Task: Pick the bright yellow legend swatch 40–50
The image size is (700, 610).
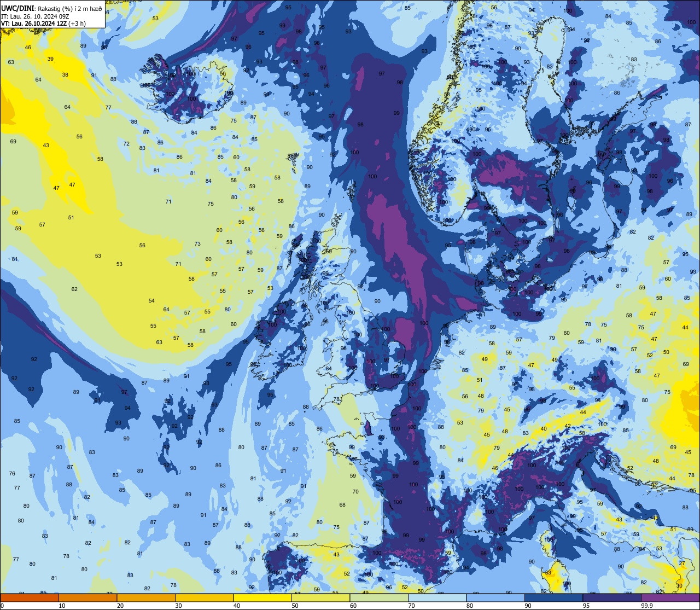Action: click(262, 597)
